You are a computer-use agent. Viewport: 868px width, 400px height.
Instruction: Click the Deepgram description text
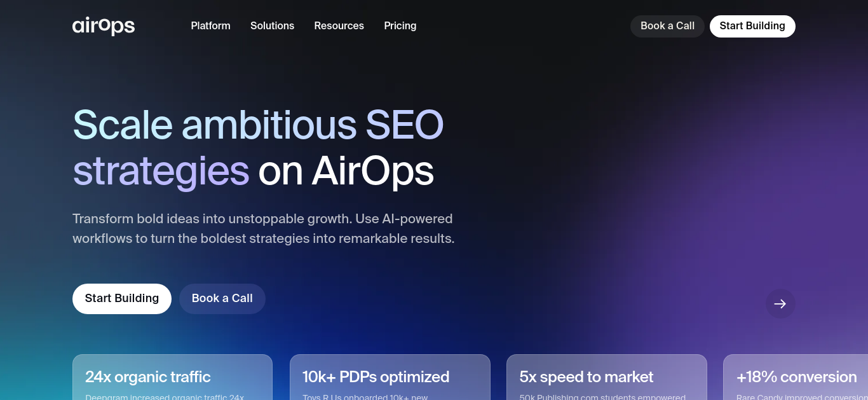coord(165,397)
